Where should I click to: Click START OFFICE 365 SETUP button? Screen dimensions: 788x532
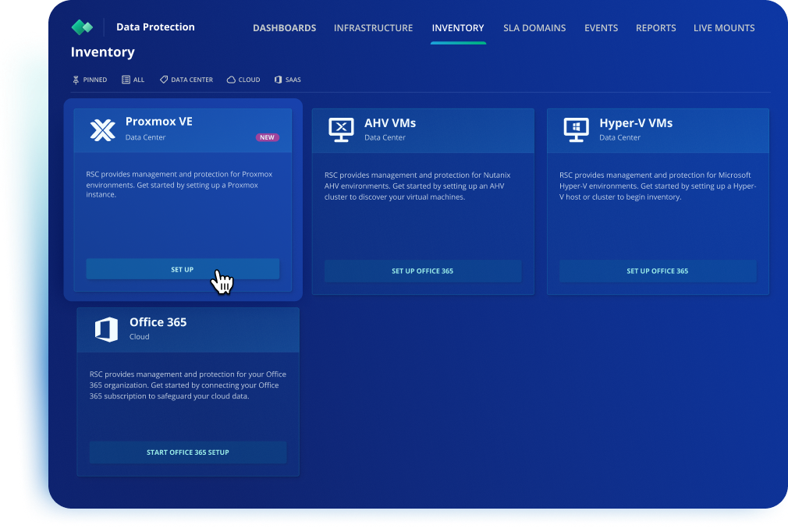tap(187, 452)
